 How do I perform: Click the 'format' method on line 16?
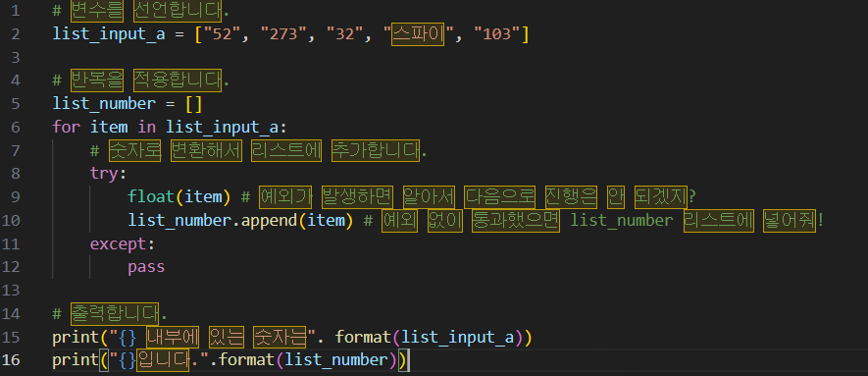247,360
